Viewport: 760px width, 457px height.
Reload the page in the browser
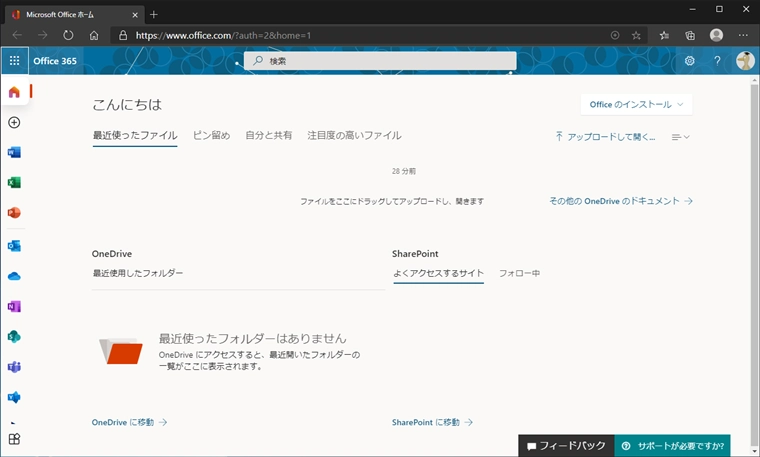[68, 35]
